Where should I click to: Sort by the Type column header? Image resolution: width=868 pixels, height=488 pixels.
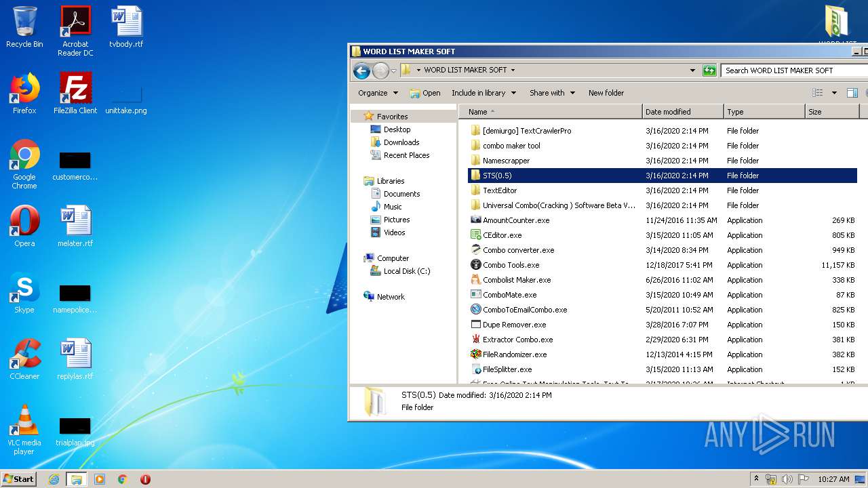(x=764, y=112)
